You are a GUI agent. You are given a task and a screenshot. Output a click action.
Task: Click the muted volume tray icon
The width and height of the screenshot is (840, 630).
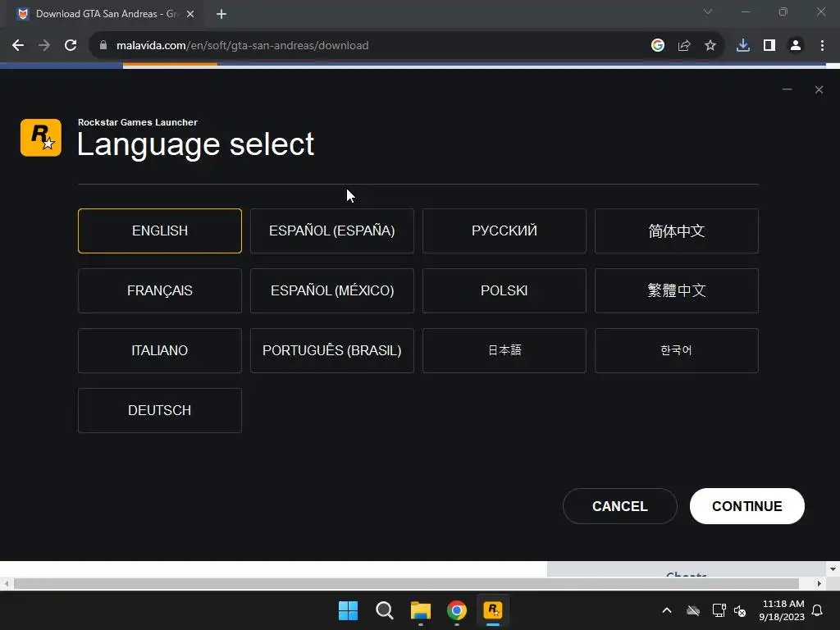click(740, 610)
